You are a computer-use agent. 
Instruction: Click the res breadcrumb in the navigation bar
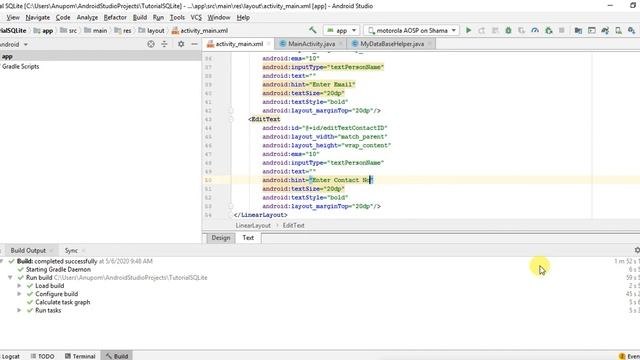click(x=123, y=31)
